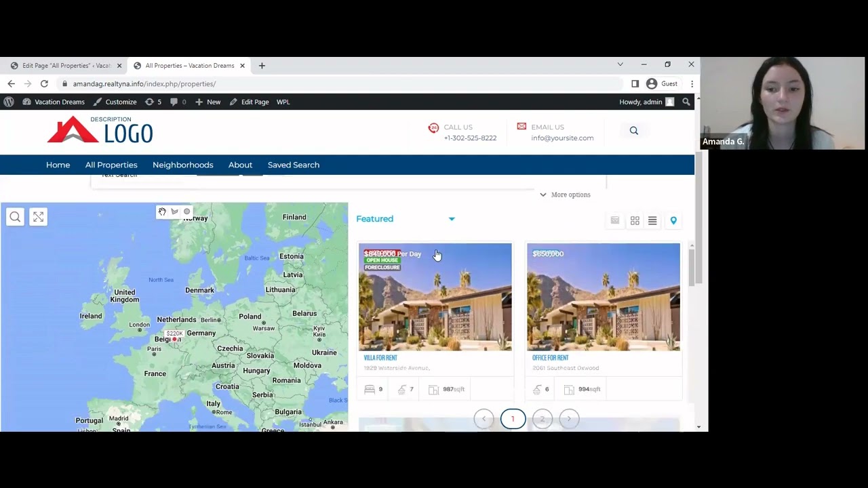Switch to grid view layout
The width and height of the screenshot is (868, 488).
[635, 221]
